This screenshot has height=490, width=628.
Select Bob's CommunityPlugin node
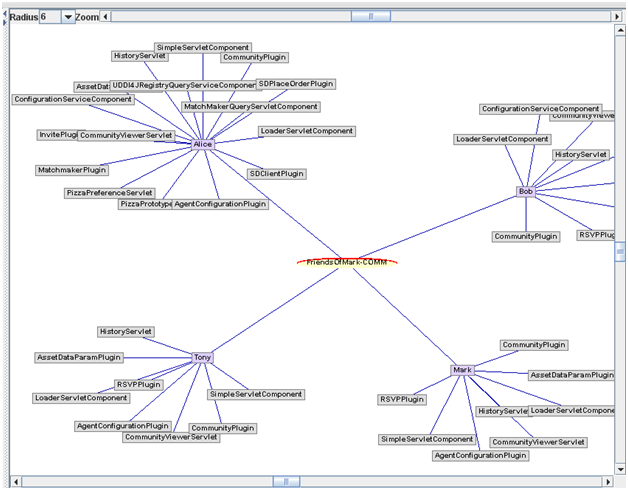point(525,237)
